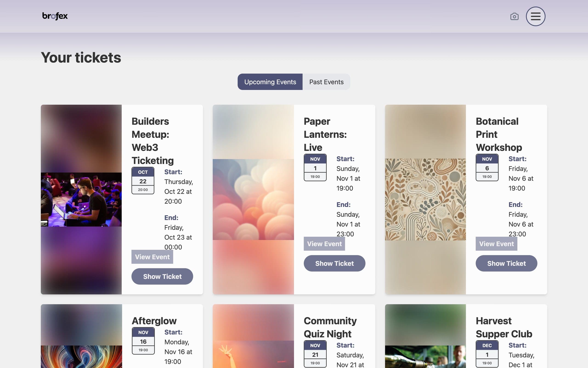Click the Oct 22 calendar badge
The height and width of the screenshot is (368, 588).
143,181
